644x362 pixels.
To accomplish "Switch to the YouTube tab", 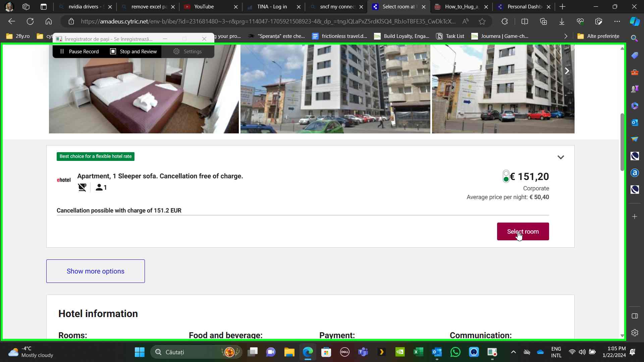I will [x=204, y=7].
